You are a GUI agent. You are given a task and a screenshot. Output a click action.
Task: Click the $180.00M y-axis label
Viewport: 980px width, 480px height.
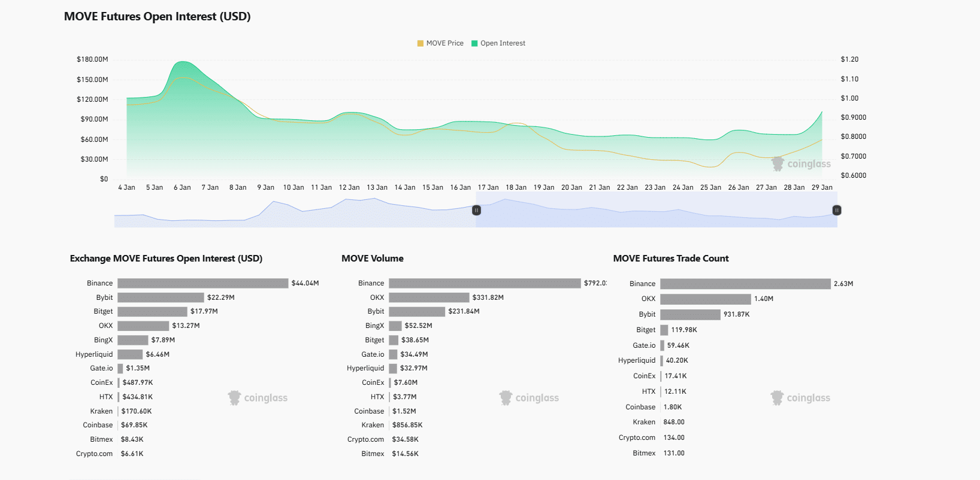[92, 59]
